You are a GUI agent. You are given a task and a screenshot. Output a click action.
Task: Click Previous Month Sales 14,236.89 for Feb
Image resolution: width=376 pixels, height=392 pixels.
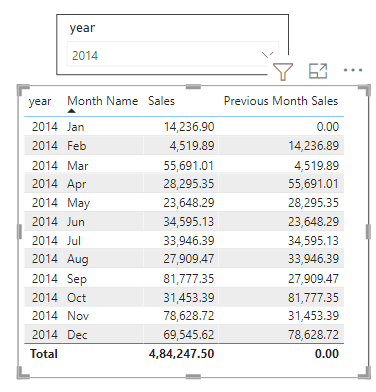tap(314, 146)
